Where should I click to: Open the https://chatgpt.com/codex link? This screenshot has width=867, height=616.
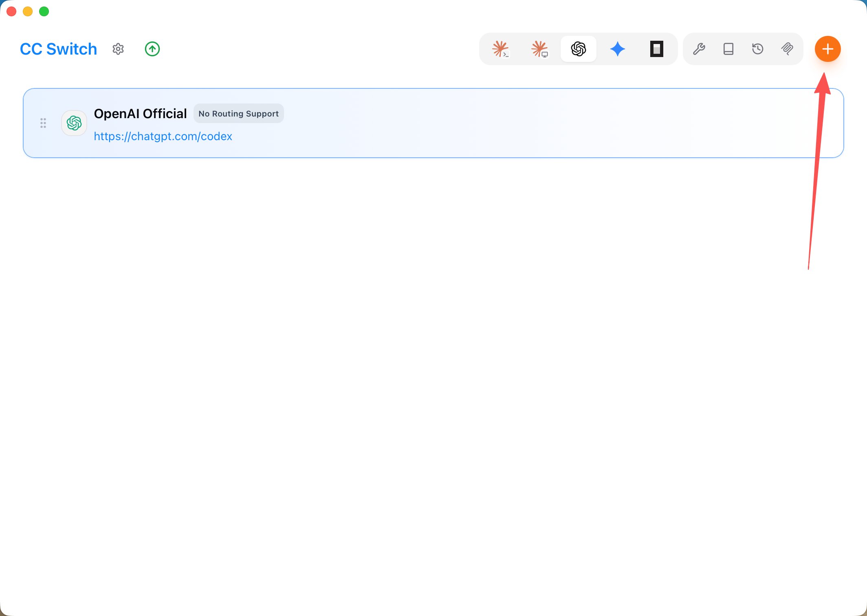[163, 136]
